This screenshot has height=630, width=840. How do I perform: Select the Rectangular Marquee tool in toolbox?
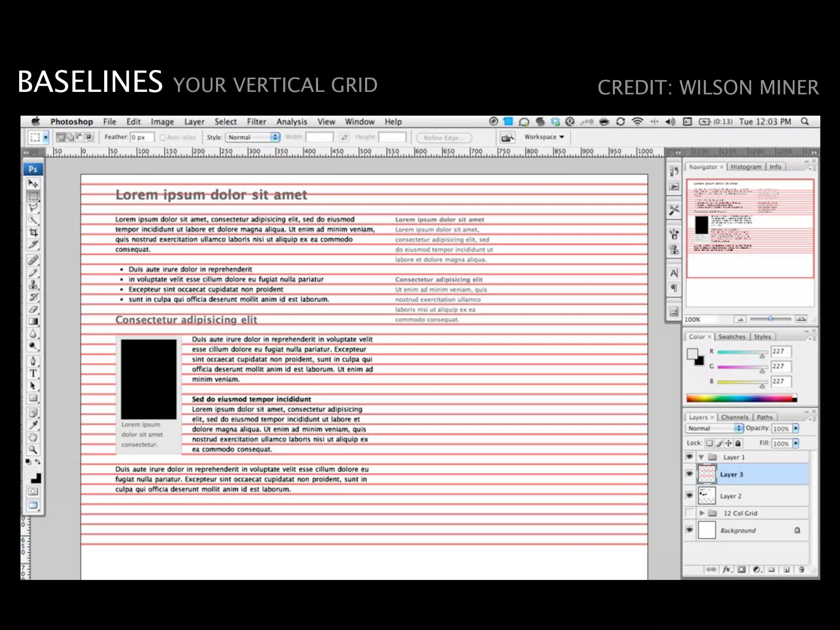tap(33, 196)
